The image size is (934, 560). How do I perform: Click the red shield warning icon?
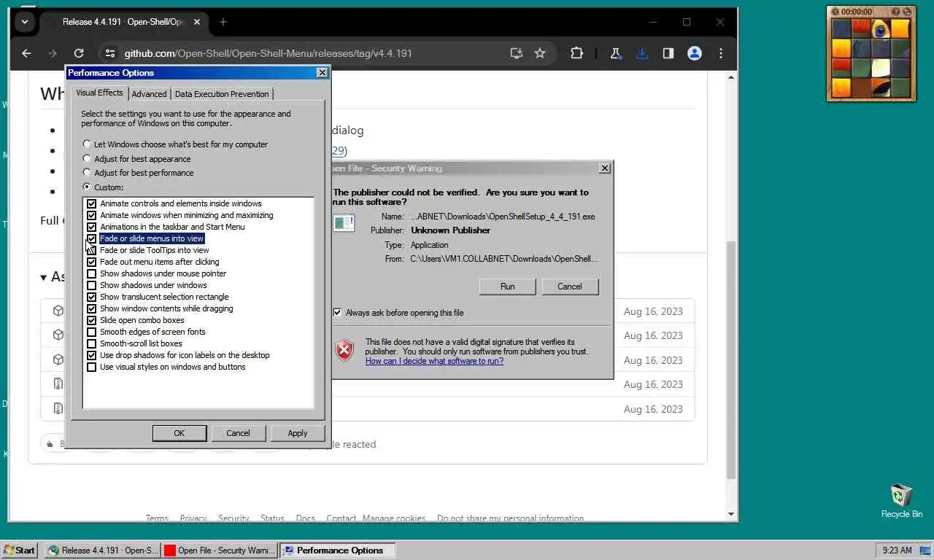[344, 350]
